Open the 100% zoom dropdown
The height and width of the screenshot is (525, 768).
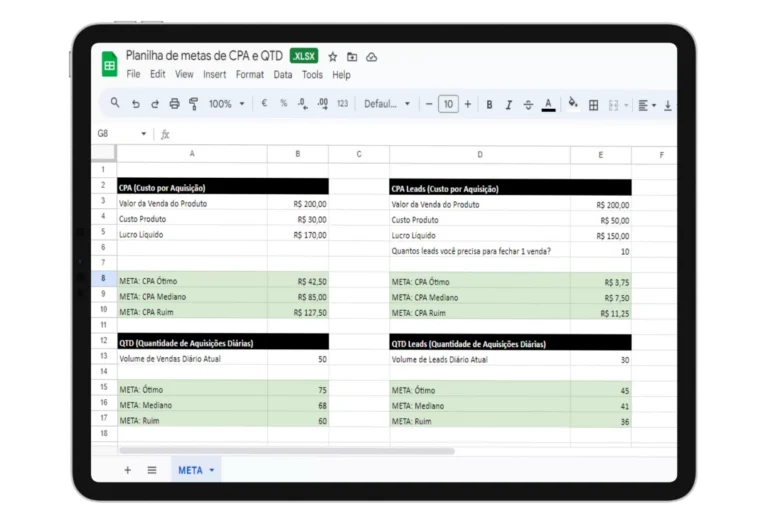click(226, 104)
